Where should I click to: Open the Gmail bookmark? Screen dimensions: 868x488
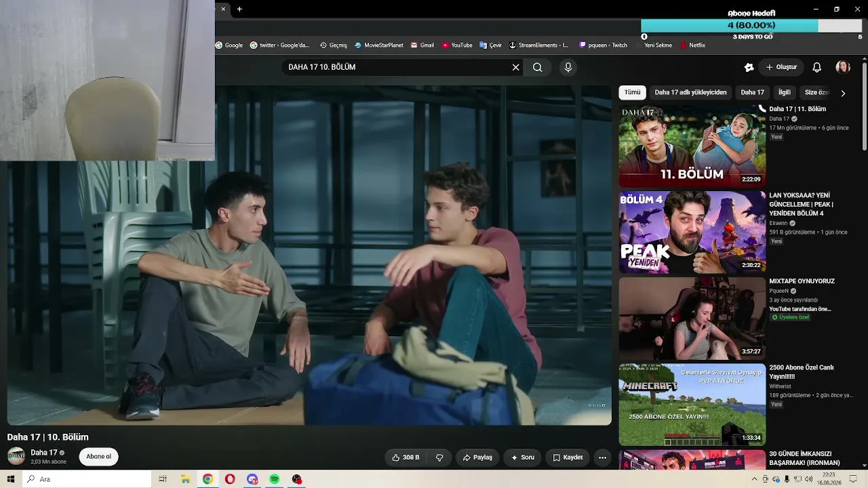(x=422, y=45)
